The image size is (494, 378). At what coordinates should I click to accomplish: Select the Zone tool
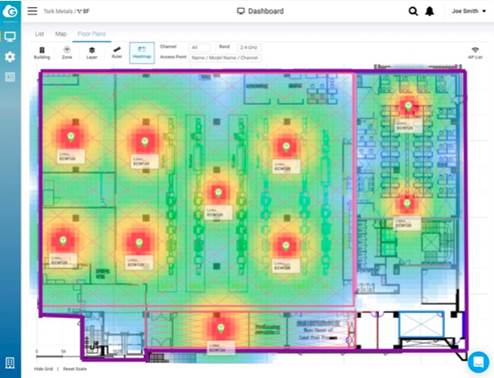pos(67,53)
